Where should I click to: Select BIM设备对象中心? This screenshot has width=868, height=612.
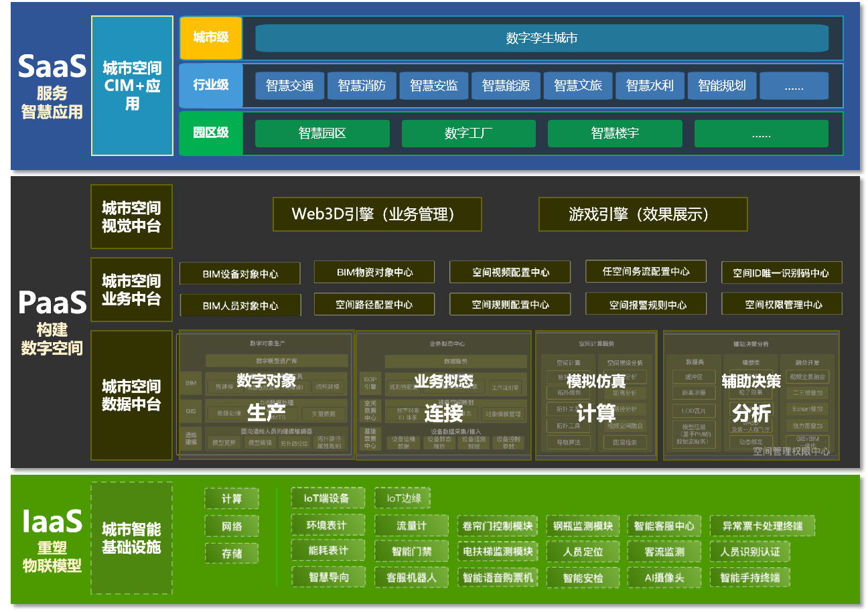pos(240,274)
